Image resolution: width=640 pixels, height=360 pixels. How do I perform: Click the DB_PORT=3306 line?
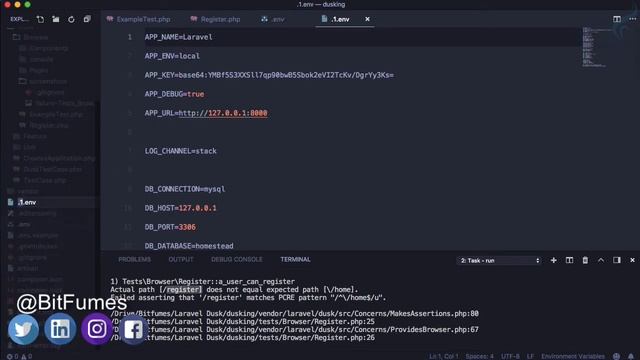pos(170,227)
